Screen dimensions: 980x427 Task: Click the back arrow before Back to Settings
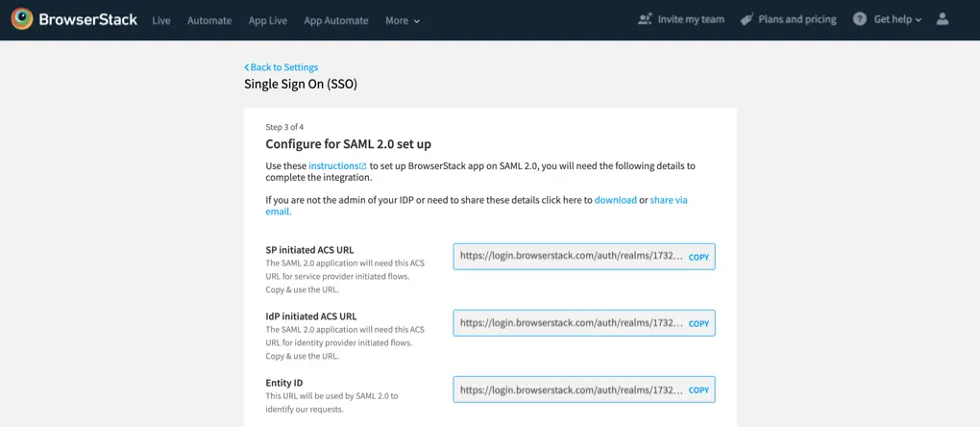pyautogui.click(x=246, y=67)
